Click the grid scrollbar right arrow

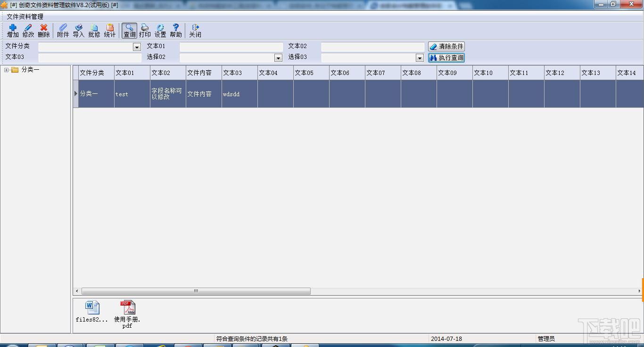click(639, 291)
